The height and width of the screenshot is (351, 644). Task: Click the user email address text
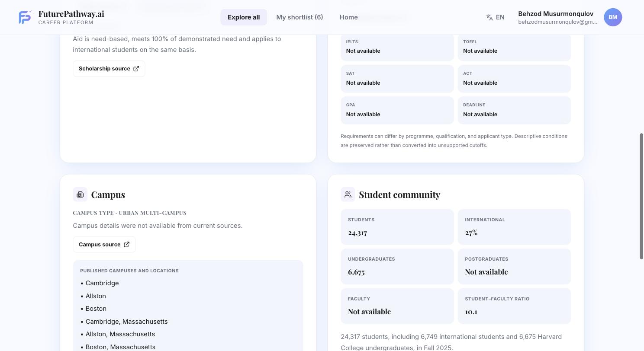558,22
